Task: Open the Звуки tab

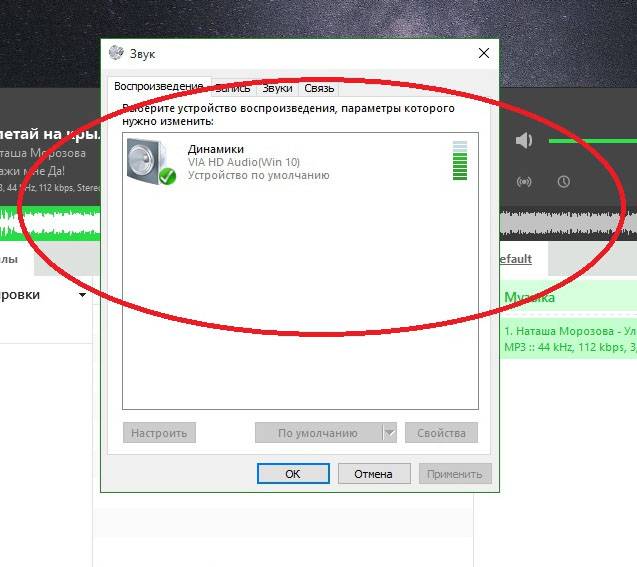Action: click(x=277, y=88)
